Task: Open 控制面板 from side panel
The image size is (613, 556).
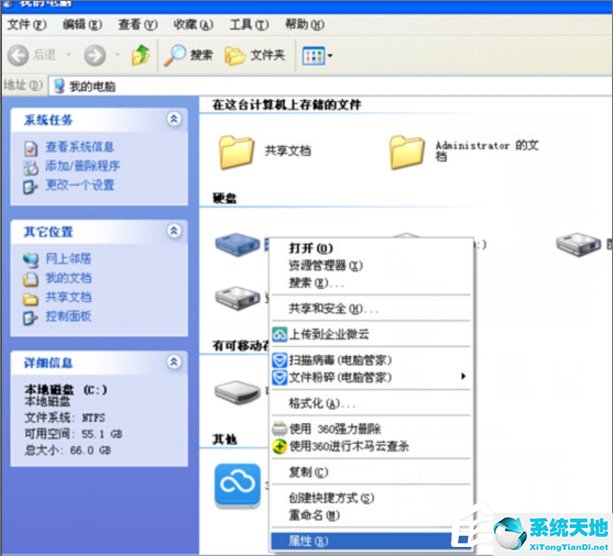Action: pos(68,316)
